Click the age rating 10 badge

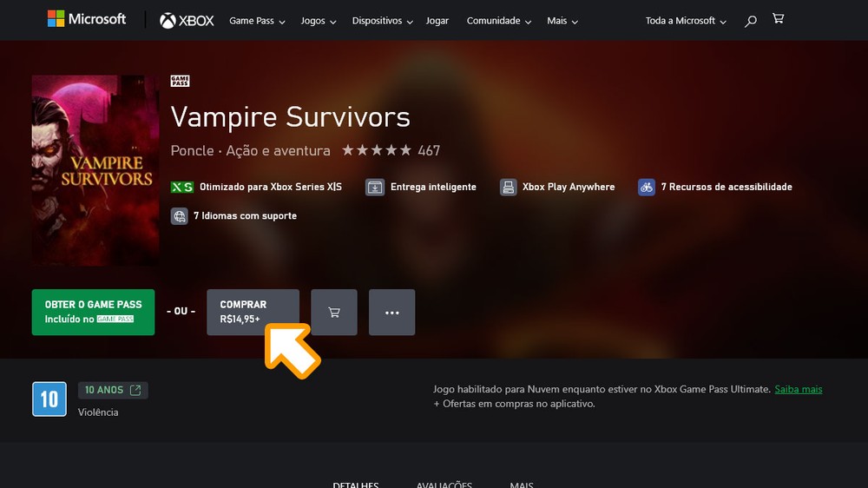pos(49,399)
